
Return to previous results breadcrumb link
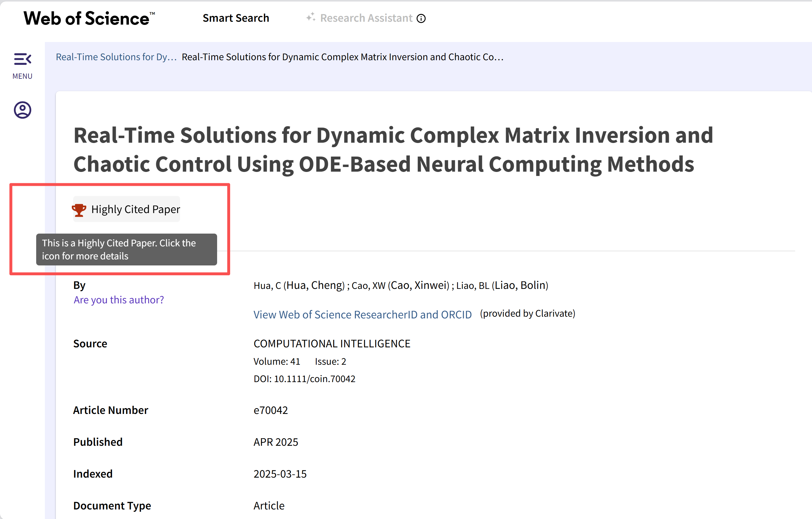coord(116,57)
